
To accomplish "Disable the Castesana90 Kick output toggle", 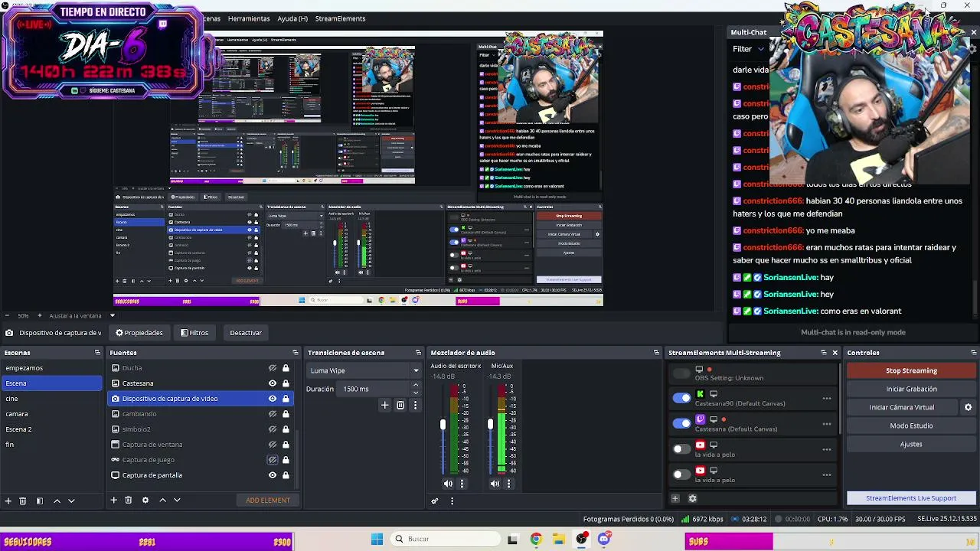I will click(x=681, y=398).
